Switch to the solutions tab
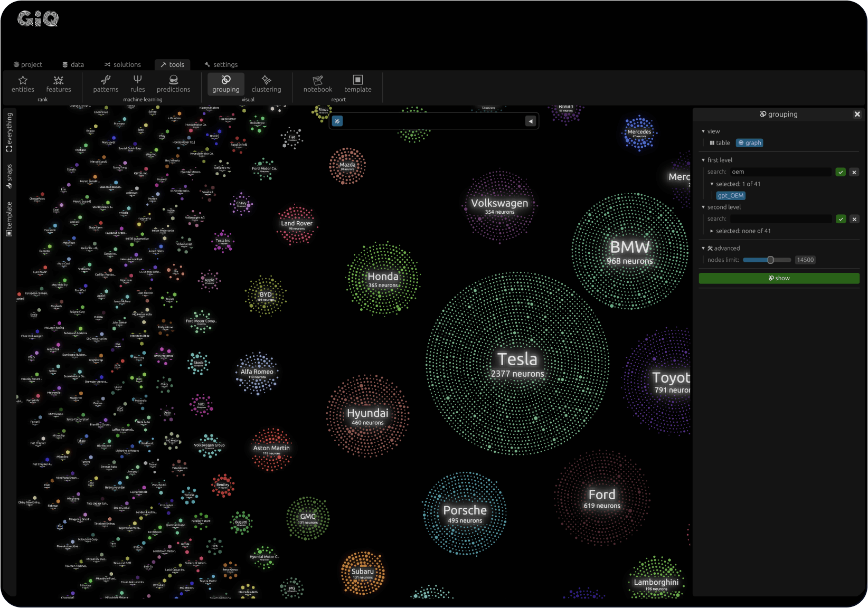Screen dimensions: 868x608 click(x=122, y=64)
